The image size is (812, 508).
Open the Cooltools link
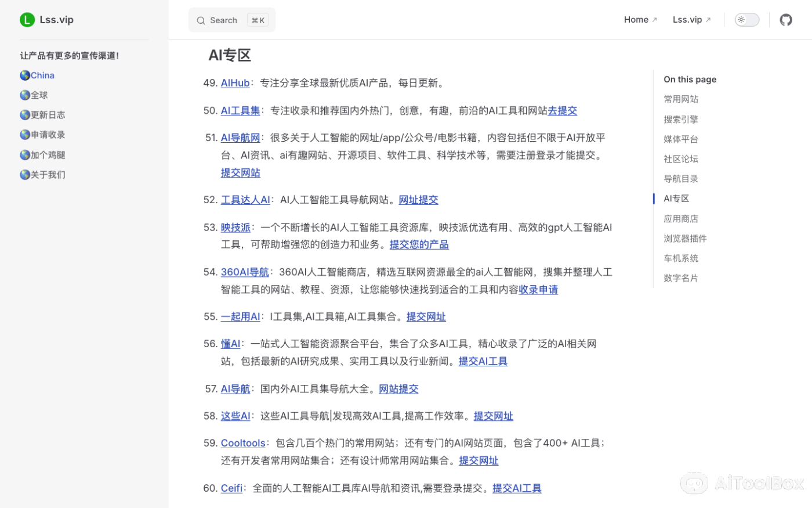[x=243, y=442]
